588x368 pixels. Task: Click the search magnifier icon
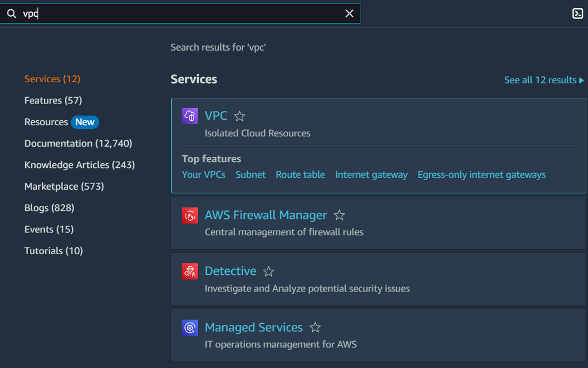click(11, 14)
